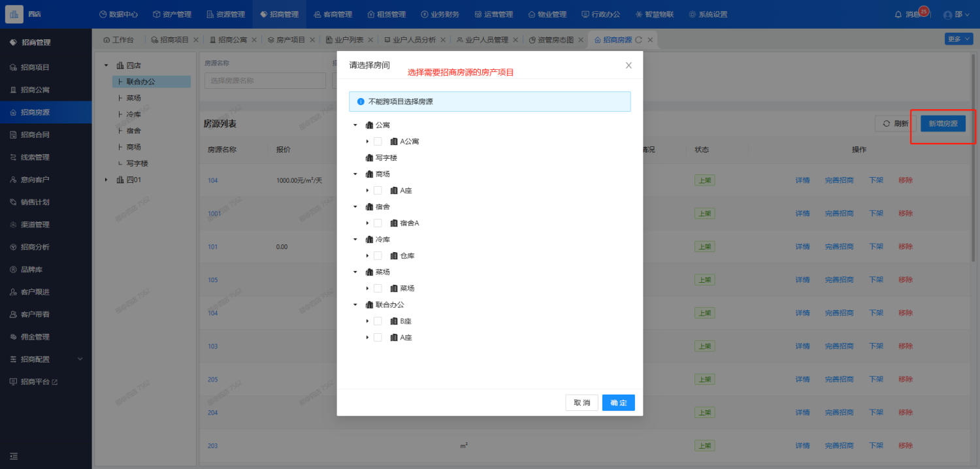Click the 渠道管理 icon in the sidebar
The width and height of the screenshot is (980, 469).
pos(13,225)
